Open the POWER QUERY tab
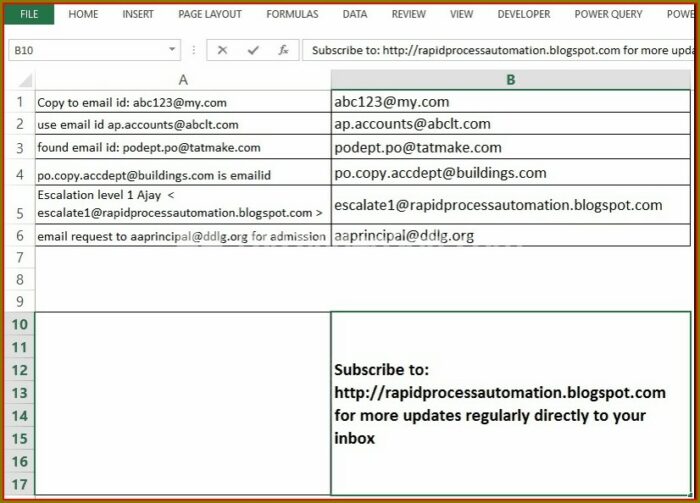 click(608, 14)
